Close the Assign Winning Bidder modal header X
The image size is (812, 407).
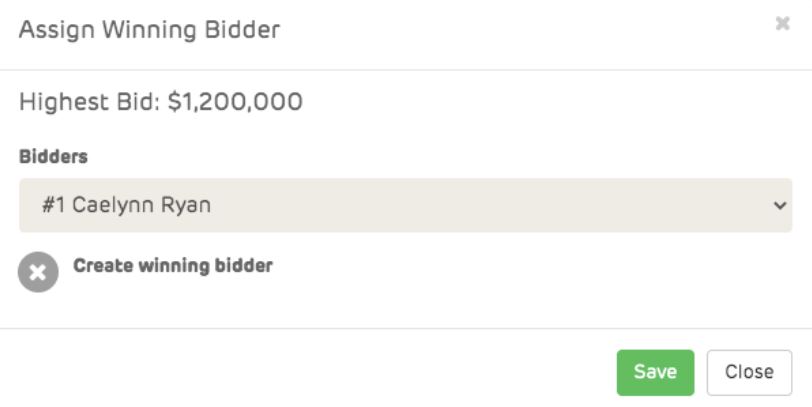coord(783,24)
